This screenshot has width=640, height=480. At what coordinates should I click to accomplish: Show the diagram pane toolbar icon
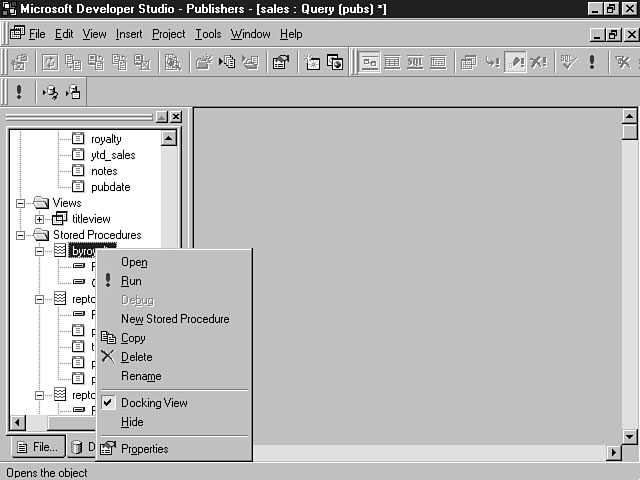(370, 62)
